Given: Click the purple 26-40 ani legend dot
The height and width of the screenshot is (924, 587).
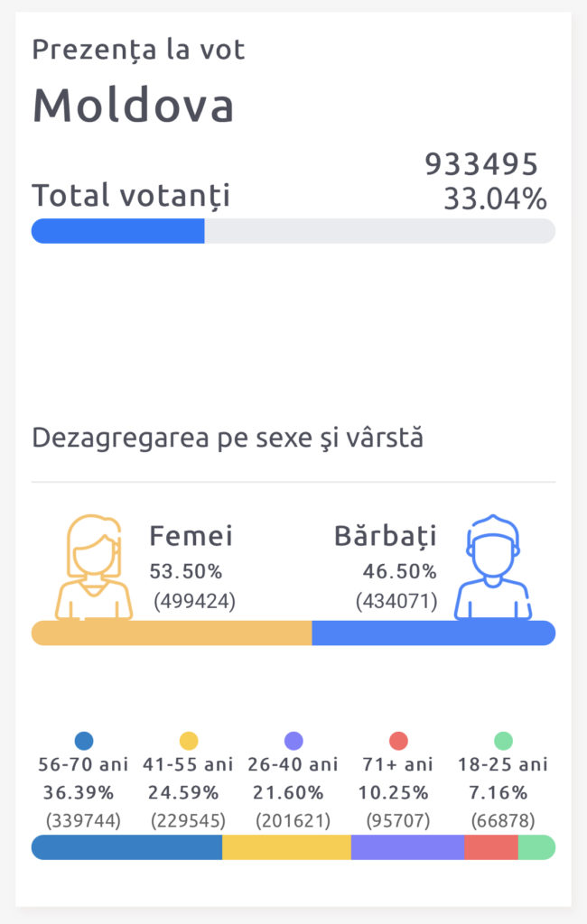Looking at the screenshot, I should (293, 742).
